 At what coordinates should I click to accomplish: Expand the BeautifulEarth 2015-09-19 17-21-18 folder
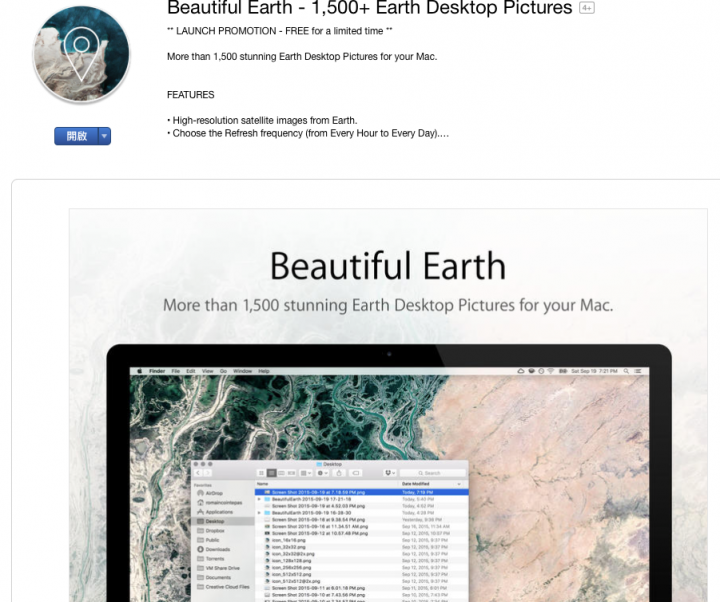point(259,499)
